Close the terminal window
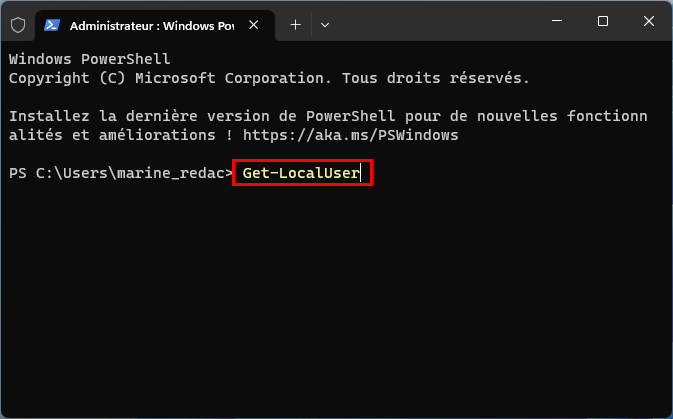Image resolution: width=673 pixels, height=419 pixels. tap(649, 21)
